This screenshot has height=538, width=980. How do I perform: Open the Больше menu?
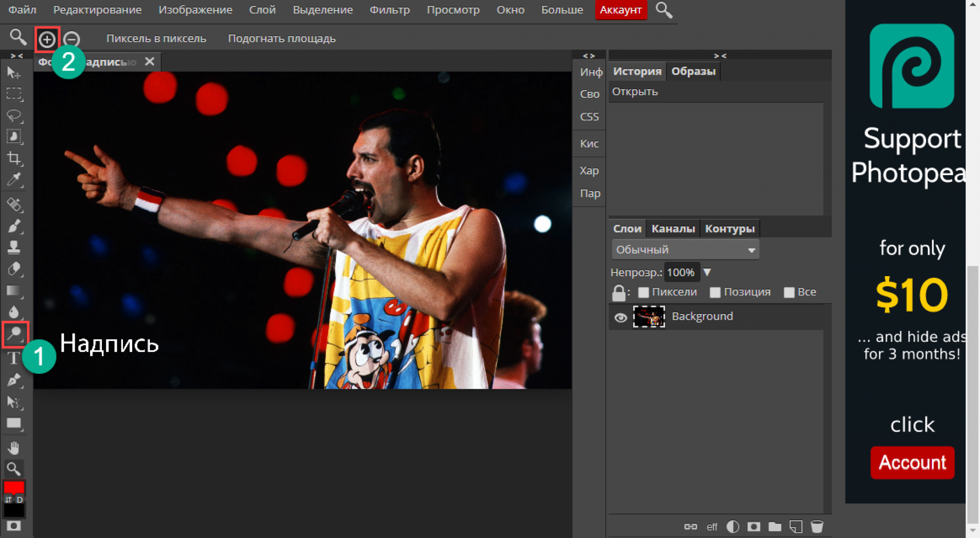562,10
